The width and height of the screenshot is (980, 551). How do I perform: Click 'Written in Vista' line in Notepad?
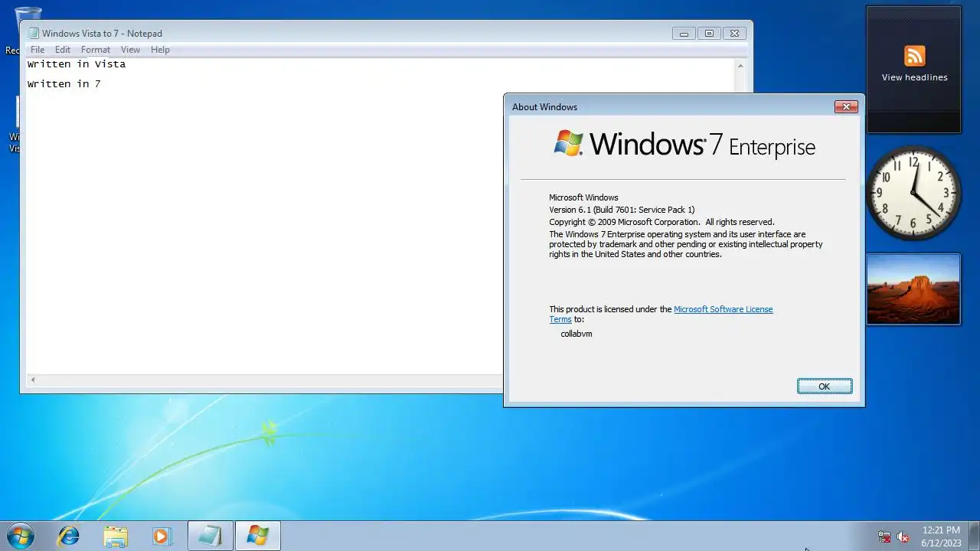click(77, 64)
